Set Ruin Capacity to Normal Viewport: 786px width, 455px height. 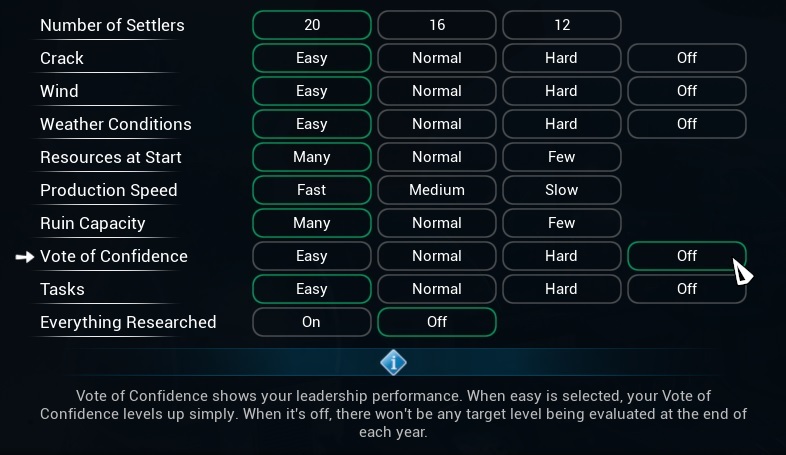(x=437, y=223)
